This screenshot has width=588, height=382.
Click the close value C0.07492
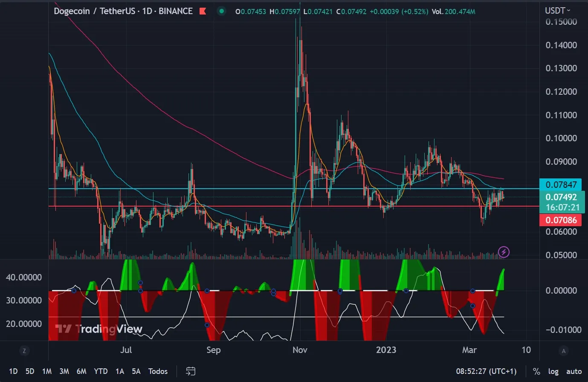[351, 12]
